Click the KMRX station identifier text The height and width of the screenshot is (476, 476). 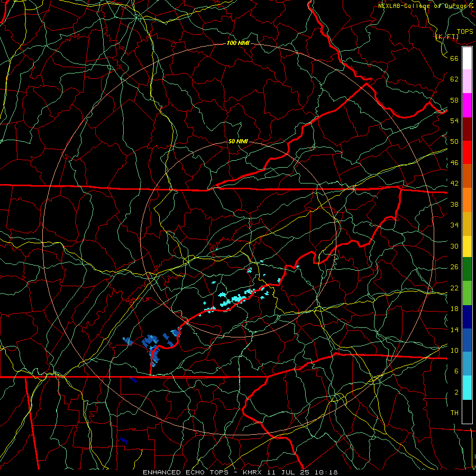253,472
